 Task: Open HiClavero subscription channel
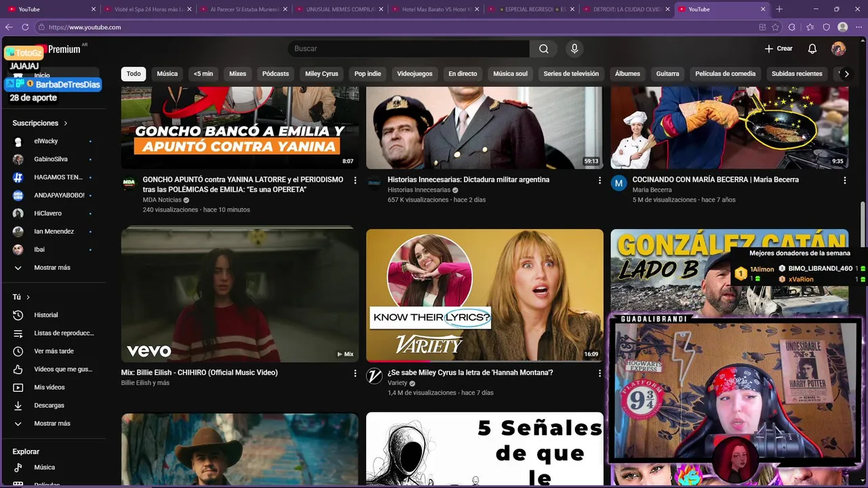coord(53,213)
